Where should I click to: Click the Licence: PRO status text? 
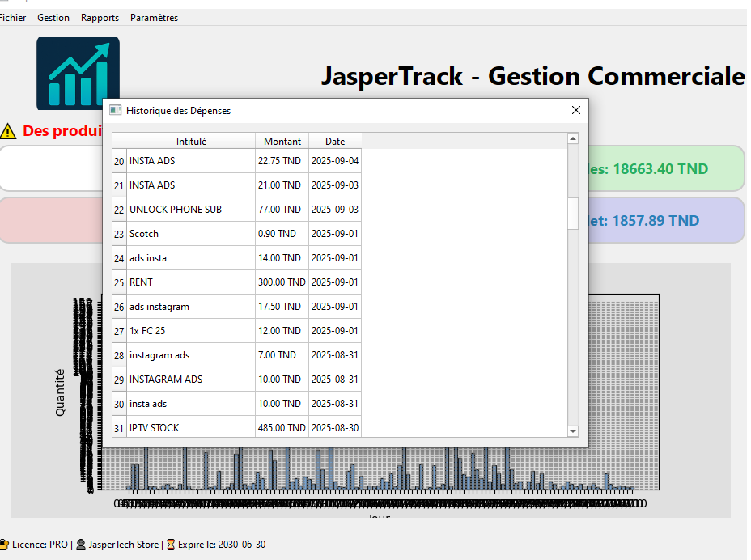pyautogui.click(x=40, y=545)
